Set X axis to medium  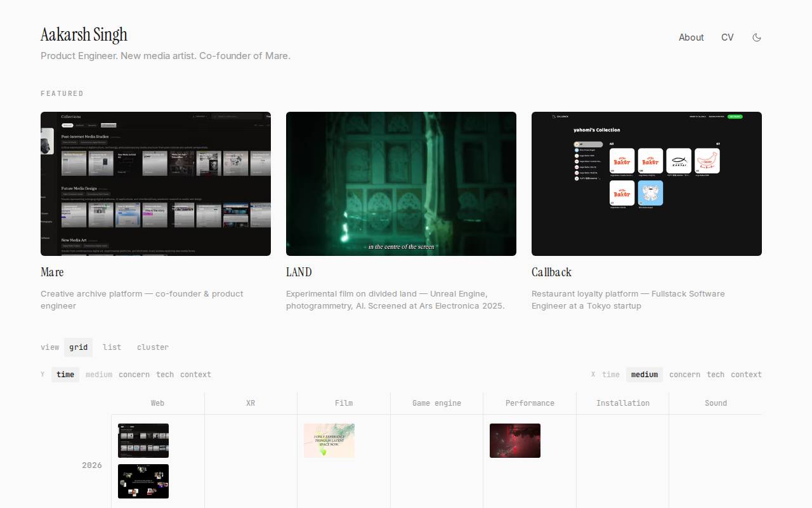(645, 375)
